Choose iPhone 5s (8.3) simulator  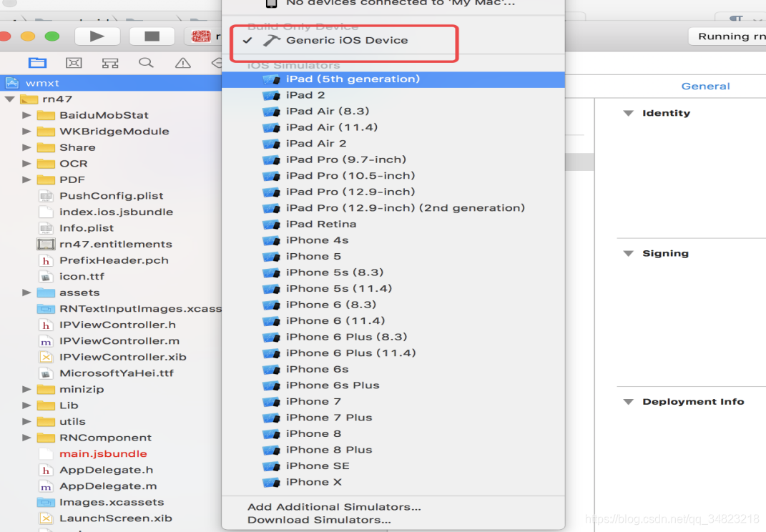point(393,272)
